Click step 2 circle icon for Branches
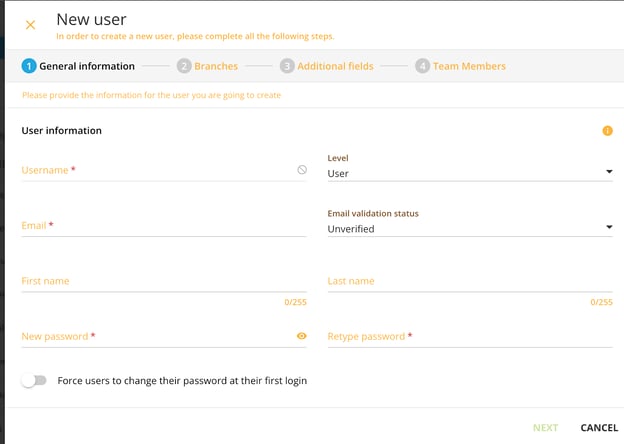Screen dimensions: 624x444 pos(184,66)
